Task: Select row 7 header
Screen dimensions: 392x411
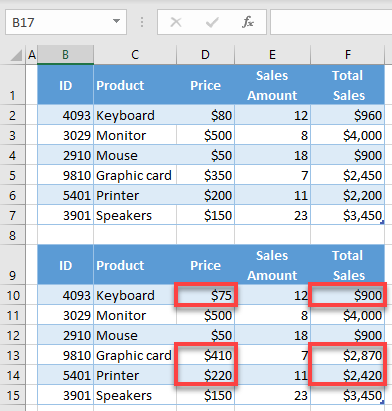Action: [x=13, y=215]
